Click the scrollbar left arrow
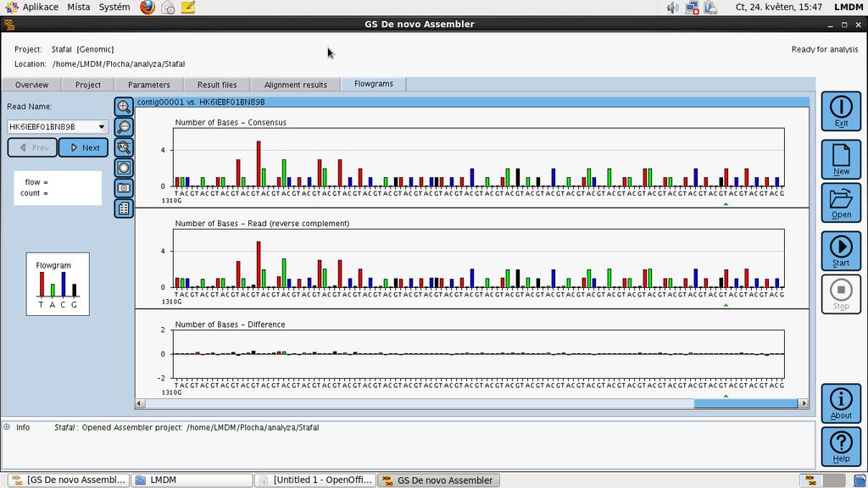The height and width of the screenshot is (488, 868). pos(141,404)
